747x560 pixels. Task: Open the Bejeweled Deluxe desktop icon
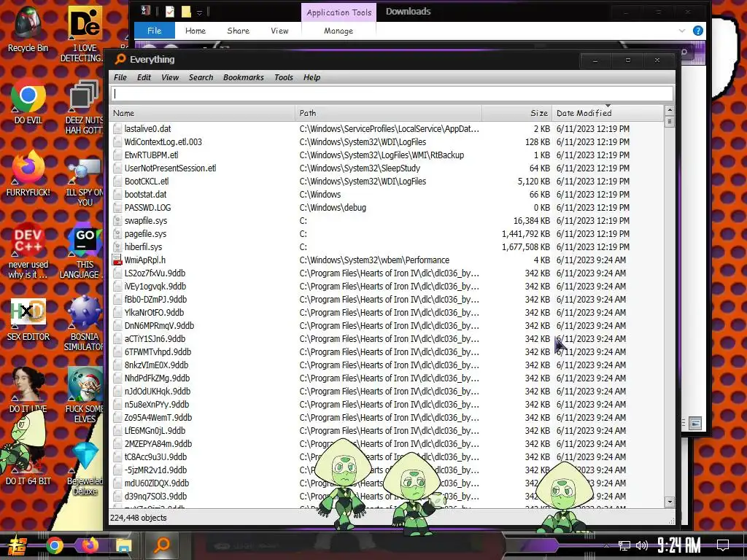tap(85, 469)
